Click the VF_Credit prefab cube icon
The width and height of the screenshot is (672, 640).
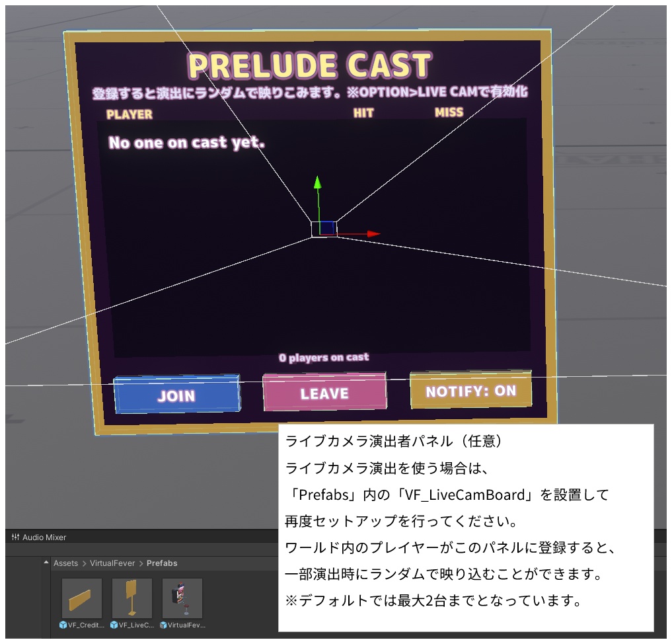click(63, 625)
